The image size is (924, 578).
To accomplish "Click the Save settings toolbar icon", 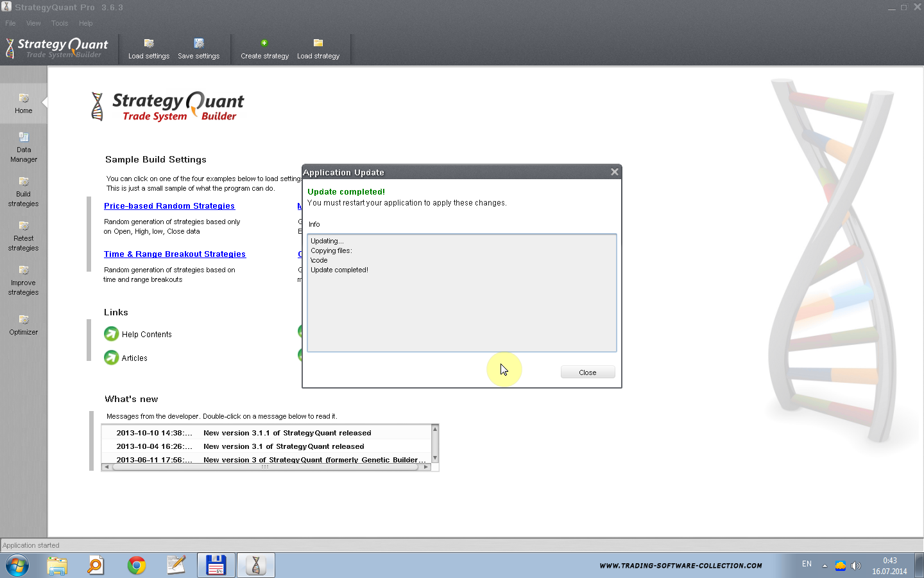I will click(x=199, y=44).
